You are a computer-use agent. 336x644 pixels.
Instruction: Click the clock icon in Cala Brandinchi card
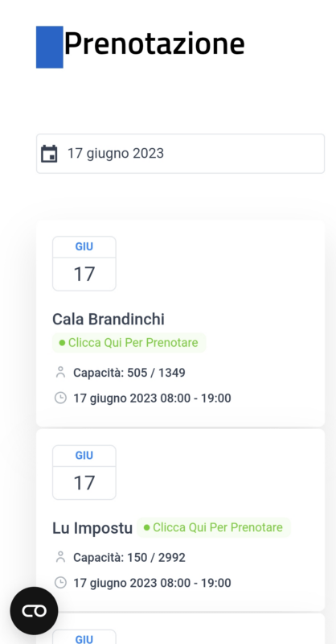pos(60,398)
